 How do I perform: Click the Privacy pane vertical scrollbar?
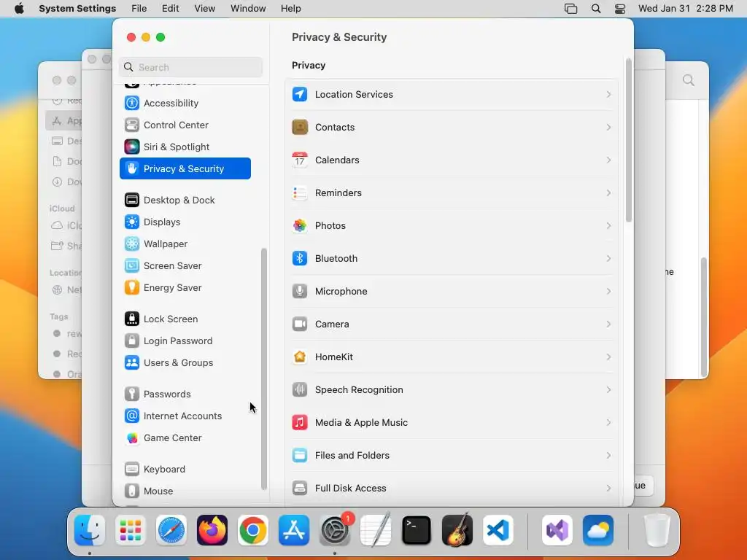click(x=628, y=141)
